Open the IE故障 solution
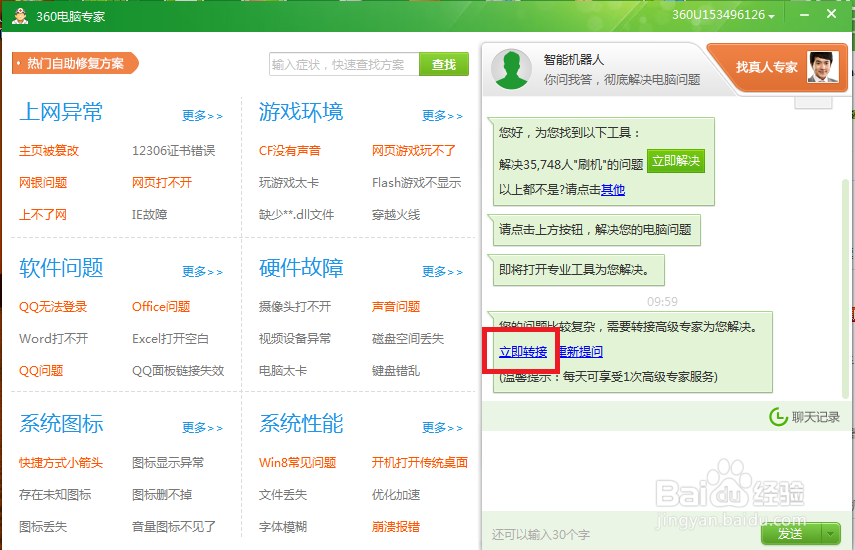855x550 pixels. (x=149, y=215)
